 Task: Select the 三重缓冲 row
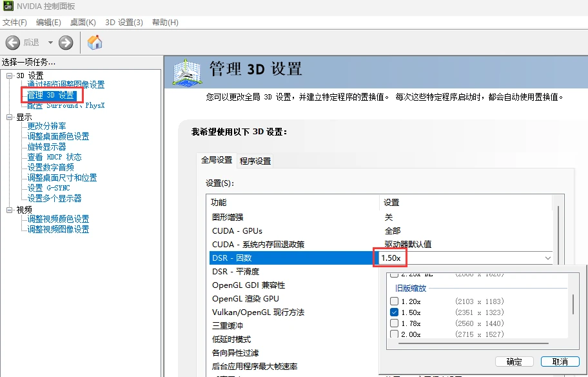pyautogui.click(x=294, y=325)
